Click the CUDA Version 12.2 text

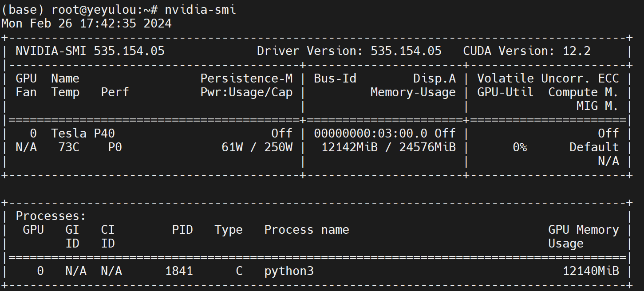526,51
